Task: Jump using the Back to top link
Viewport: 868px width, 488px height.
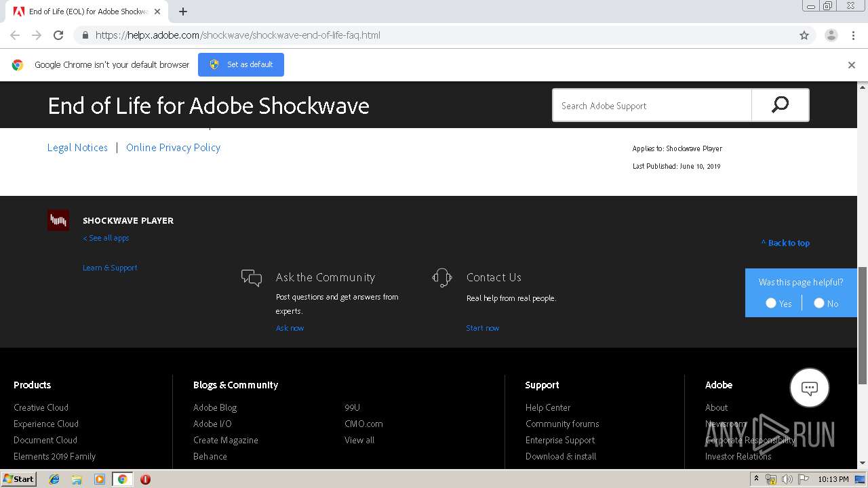Action: coord(785,243)
